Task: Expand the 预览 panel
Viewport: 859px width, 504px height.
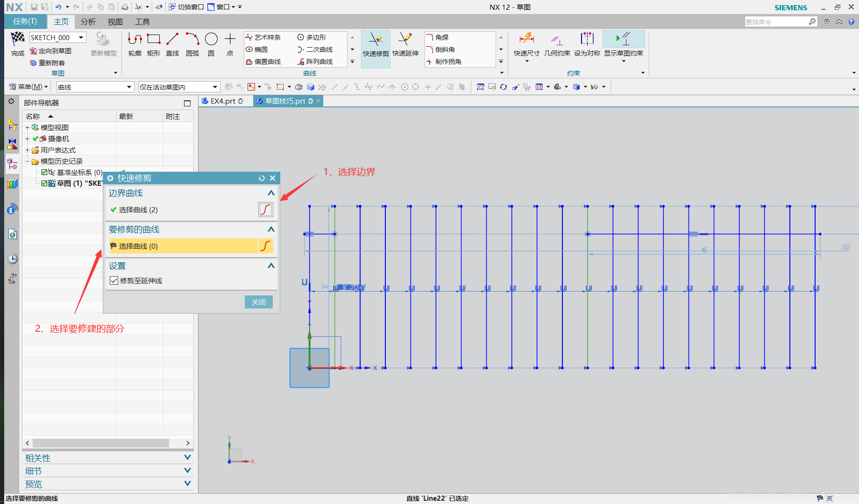Action: tap(187, 484)
